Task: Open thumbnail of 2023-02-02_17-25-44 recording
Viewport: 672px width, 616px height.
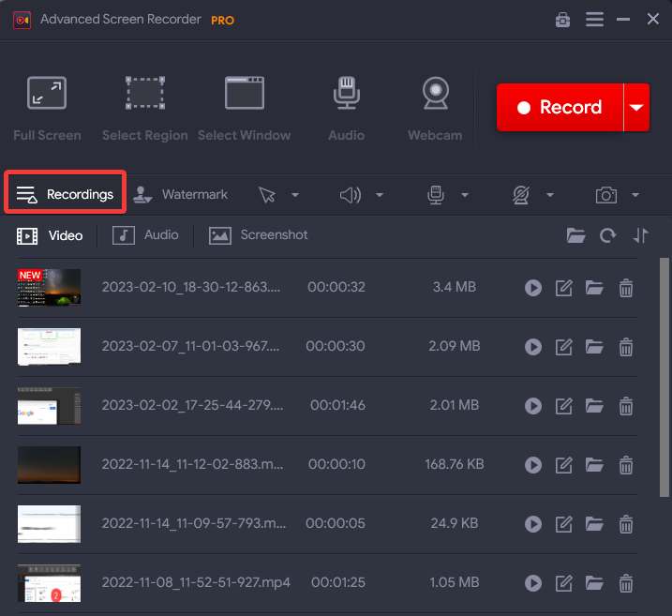Action: [49, 406]
